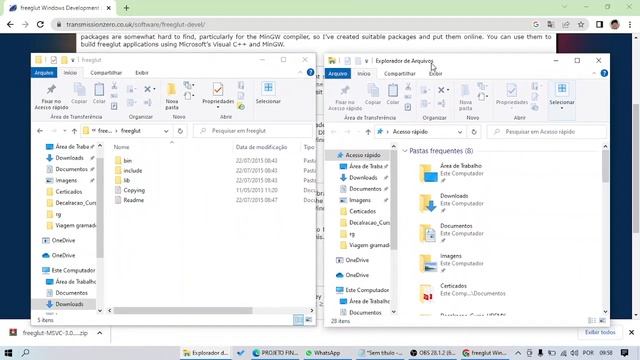Open WhatsApp from taskbar

coord(323,353)
